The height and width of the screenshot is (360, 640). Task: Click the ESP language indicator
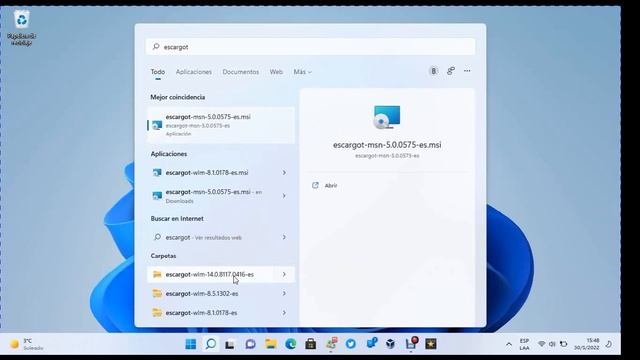point(524,344)
